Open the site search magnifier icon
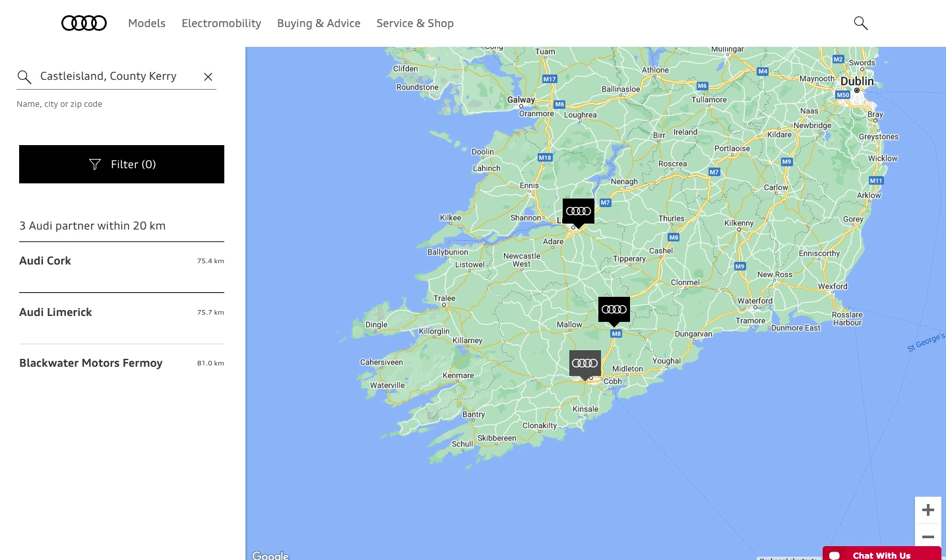 [860, 23]
